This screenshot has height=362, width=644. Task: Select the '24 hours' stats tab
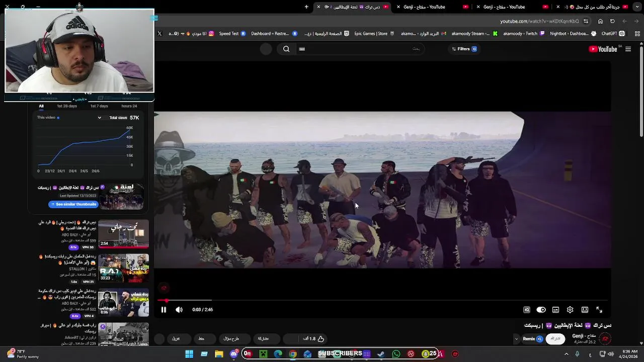129,106
